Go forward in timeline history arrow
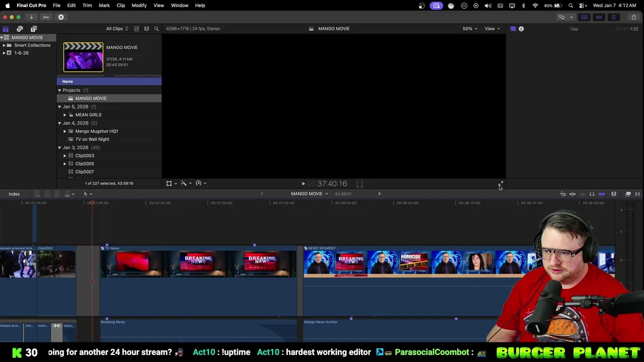 [x=379, y=194]
